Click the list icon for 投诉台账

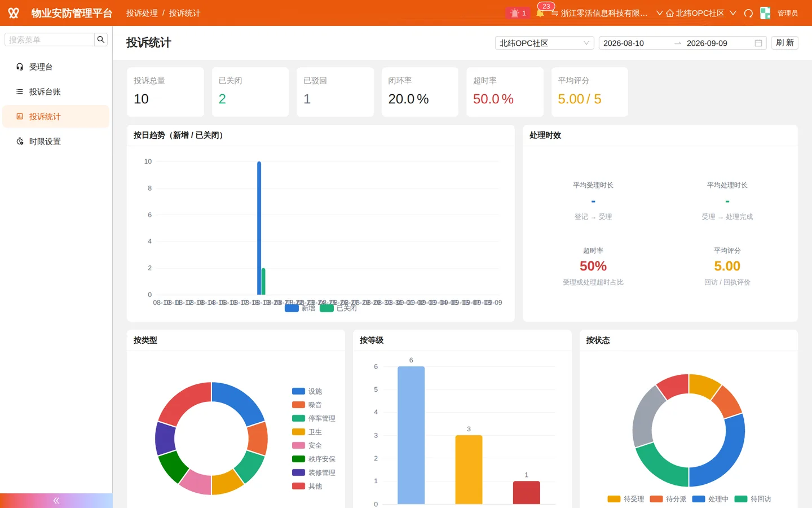tap(20, 91)
